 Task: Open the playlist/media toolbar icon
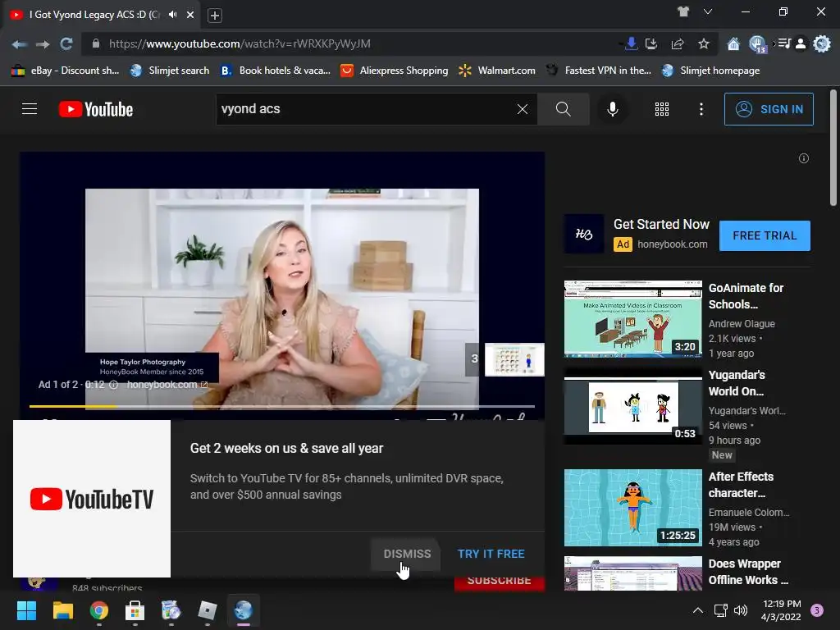pyautogui.click(x=783, y=44)
